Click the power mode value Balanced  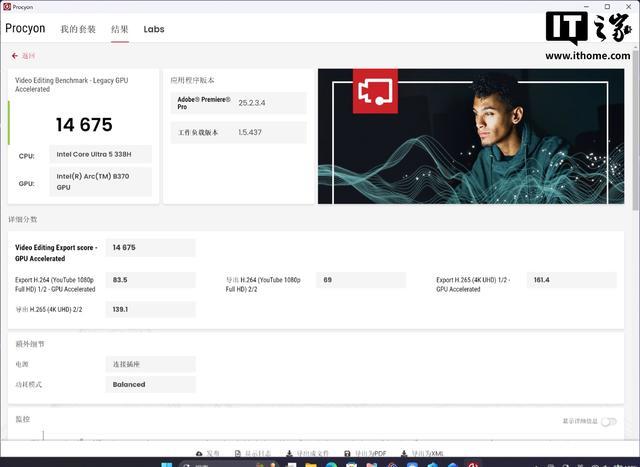click(x=151, y=385)
